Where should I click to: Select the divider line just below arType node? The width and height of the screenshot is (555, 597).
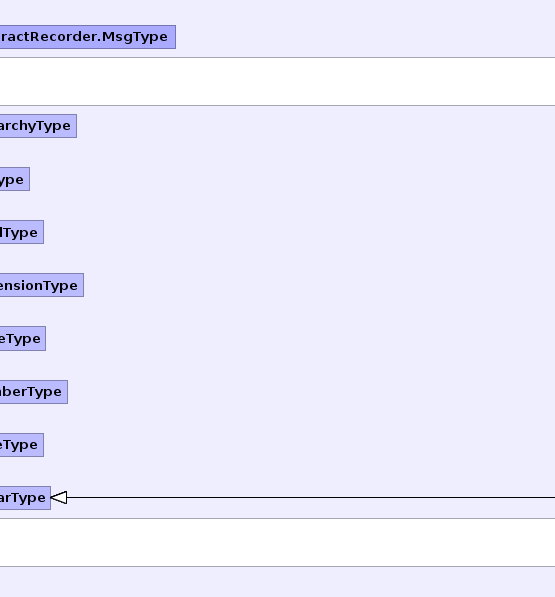coord(278,518)
